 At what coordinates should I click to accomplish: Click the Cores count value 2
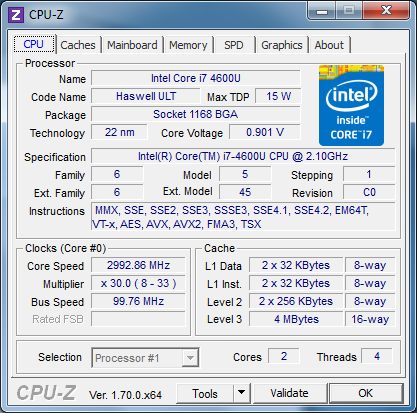[284, 356]
